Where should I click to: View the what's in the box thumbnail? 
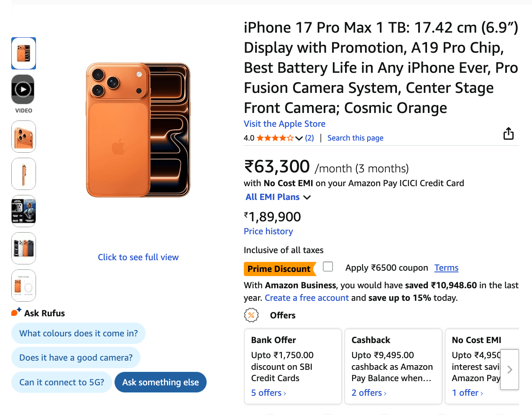point(23,285)
